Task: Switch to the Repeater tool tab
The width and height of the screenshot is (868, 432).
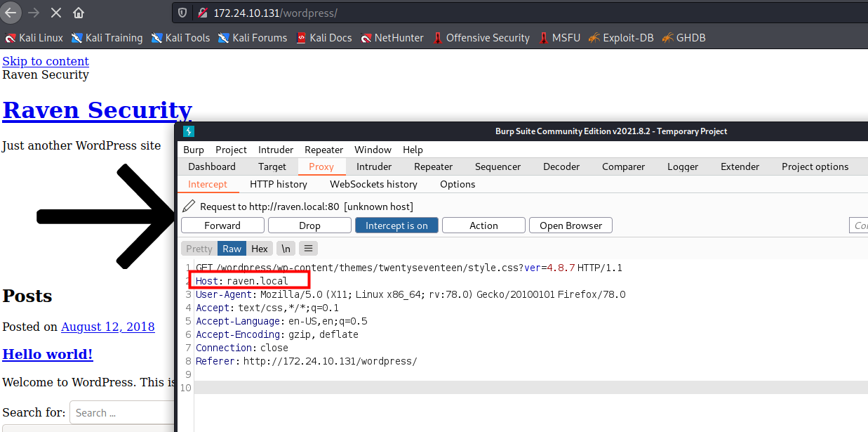Action: pos(434,166)
